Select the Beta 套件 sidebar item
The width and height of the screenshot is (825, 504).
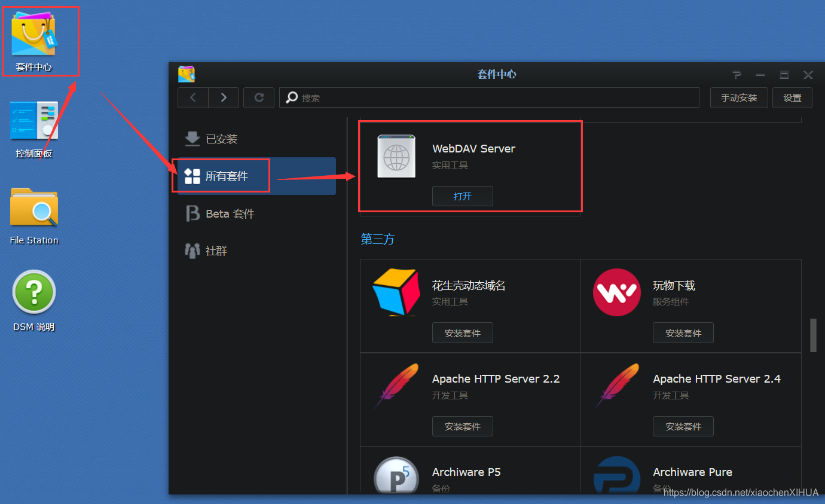(256, 213)
